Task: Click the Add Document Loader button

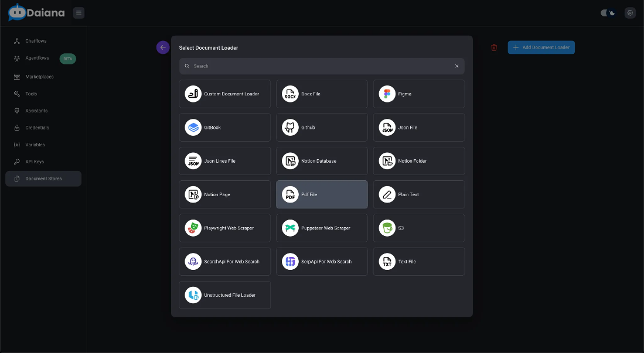Action: 541,47
